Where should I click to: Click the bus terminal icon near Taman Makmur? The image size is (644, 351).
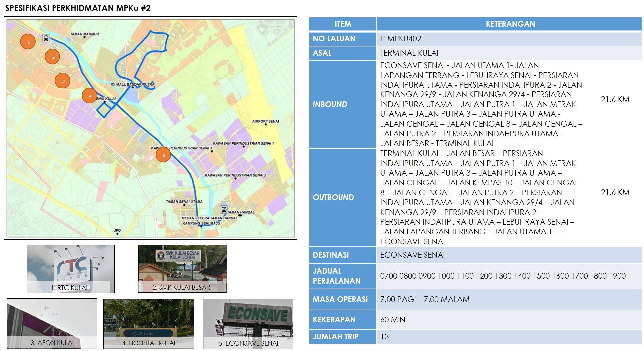pyautogui.click(x=46, y=38)
